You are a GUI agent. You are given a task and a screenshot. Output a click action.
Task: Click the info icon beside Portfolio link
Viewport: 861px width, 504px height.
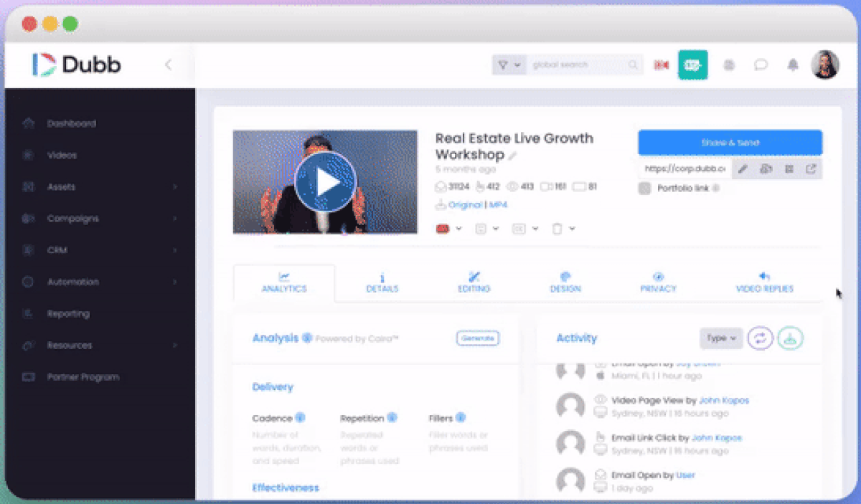click(x=716, y=189)
